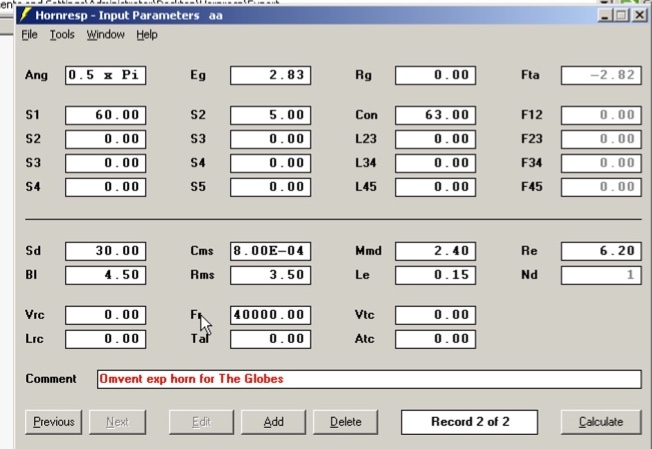
Task: Open the Help menu
Action: coord(147,35)
